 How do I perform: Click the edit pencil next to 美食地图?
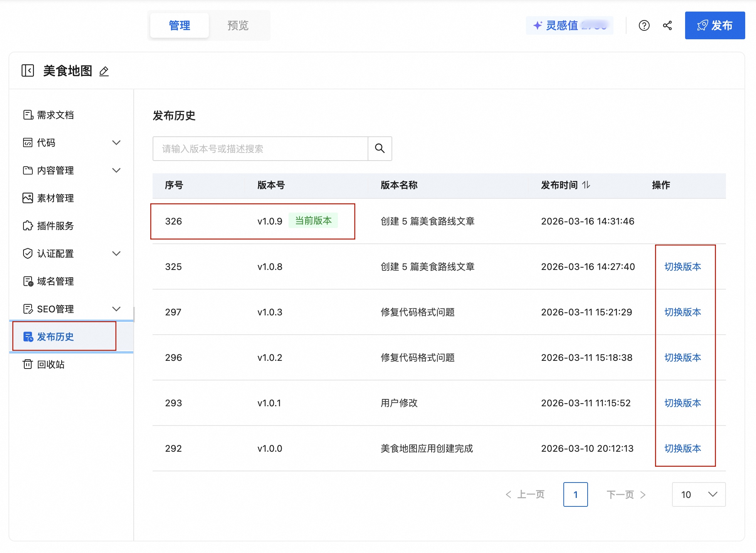pos(103,72)
